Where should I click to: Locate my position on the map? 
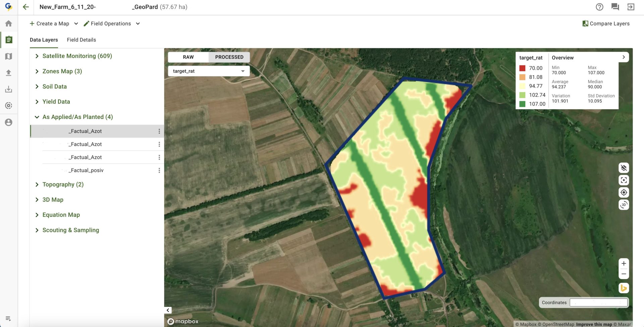click(624, 193)
